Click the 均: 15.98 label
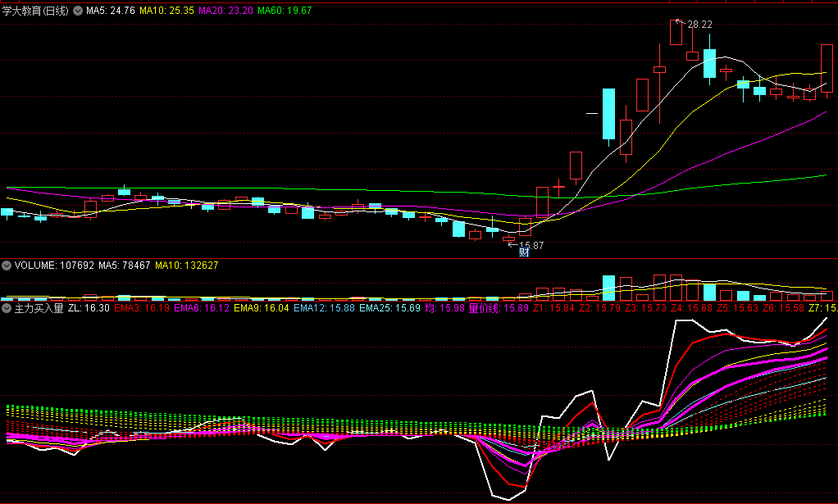This screenshot has height=504, width=838. tap(444, 308)
